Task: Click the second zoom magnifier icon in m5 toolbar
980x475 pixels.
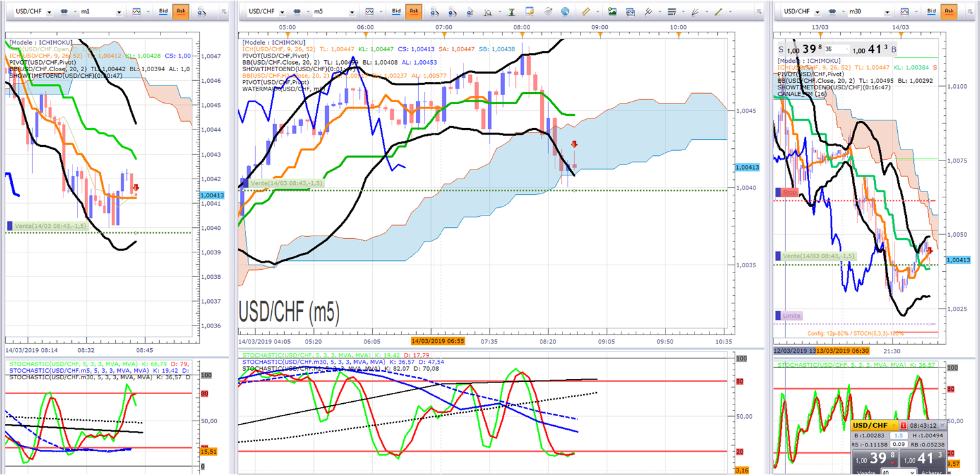Action: 452,11
